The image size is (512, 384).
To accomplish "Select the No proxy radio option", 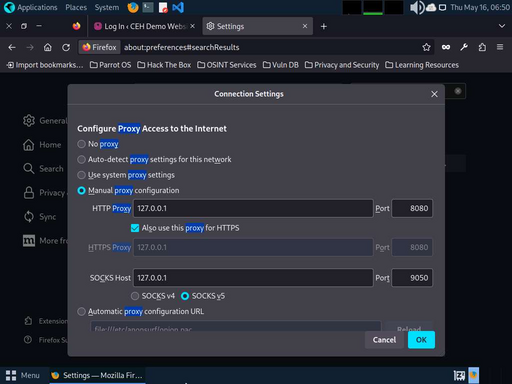I will point(81,144).
